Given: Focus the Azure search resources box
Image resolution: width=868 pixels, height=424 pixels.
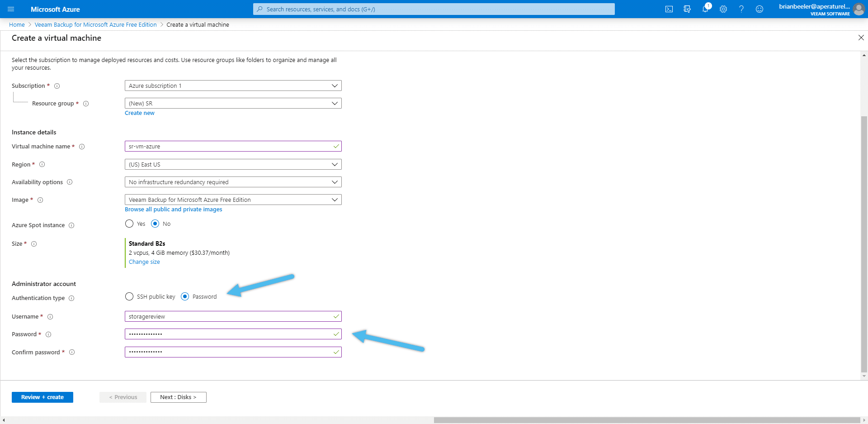Looking at the screenshot, I should pos(434,9).
